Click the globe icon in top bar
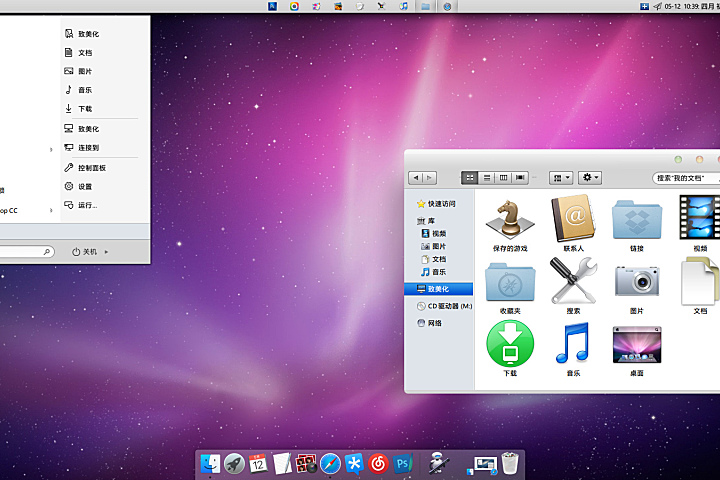 tap(447, 6)
